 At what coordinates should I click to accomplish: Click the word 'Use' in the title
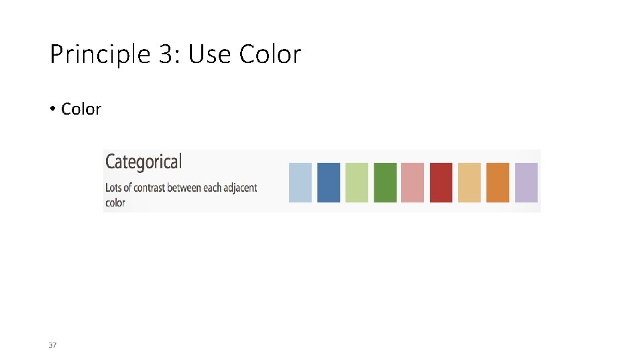[x=209, y=54]
